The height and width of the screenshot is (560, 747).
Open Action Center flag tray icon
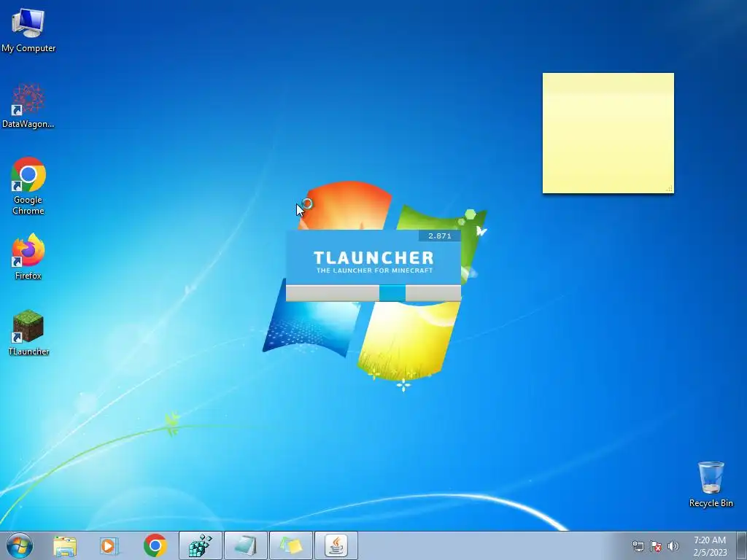pyautogui.click(x=656, y=546)
